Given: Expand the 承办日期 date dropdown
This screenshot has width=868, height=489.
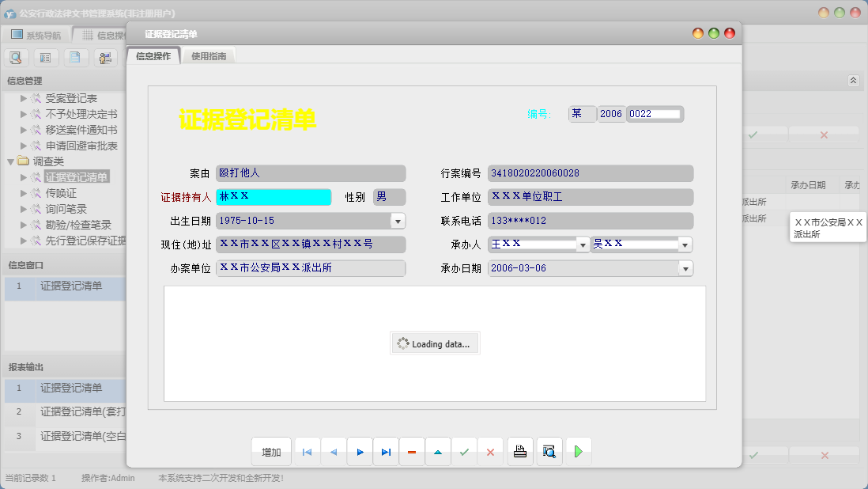Looking at the screenshot, I should point(685,268).
